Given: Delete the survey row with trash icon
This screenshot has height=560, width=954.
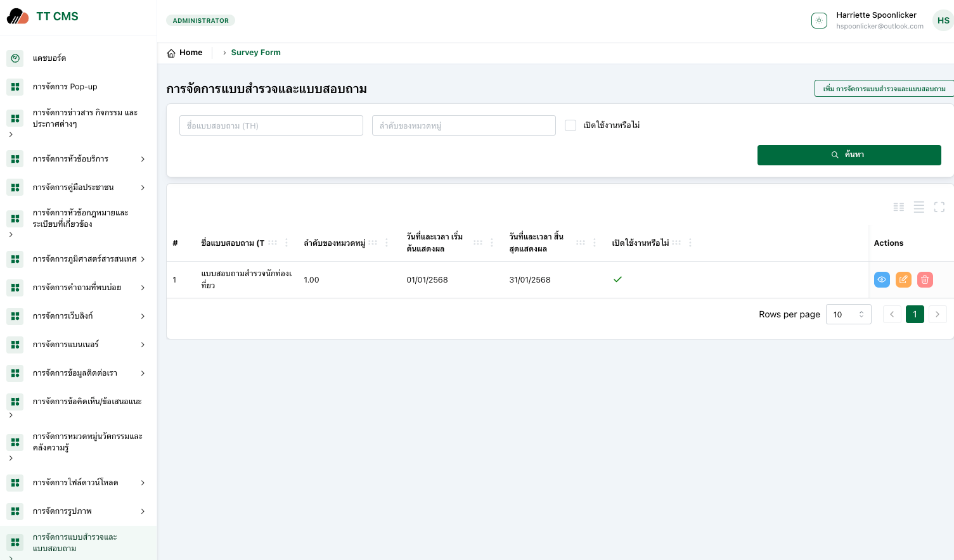Looking at the screenshot, I should tap(925, 279).
